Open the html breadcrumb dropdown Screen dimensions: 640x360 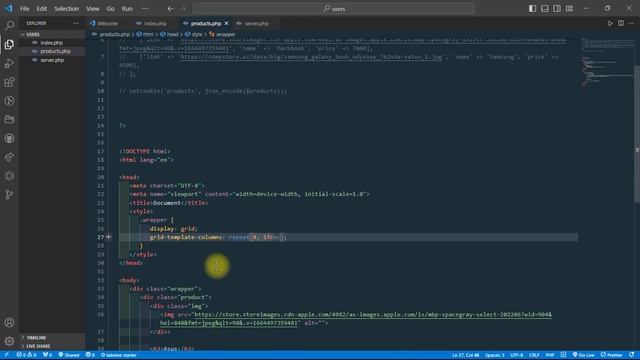[x=145, y=34]
